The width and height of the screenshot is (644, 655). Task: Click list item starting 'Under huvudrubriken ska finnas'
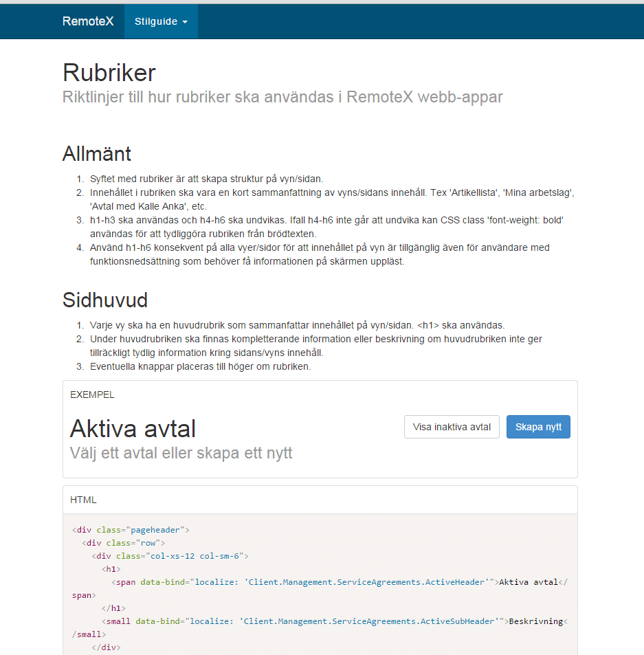[315, 346]
